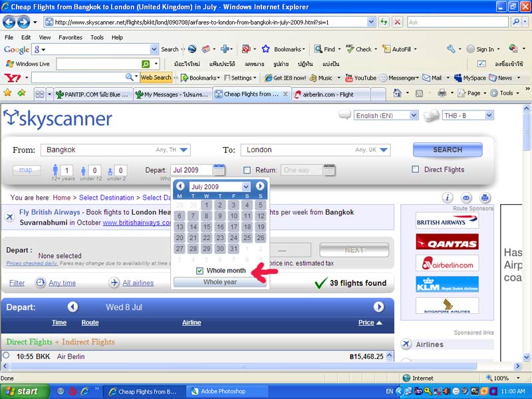Open the July 2009 month dropdown in calendar
Viewport: 532px width, 399px height.
click(x=220, y=187)
